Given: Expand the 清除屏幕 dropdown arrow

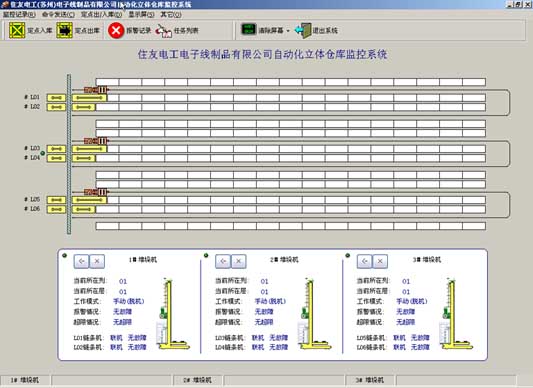Looking at the screenshot, I should [288, 31].
